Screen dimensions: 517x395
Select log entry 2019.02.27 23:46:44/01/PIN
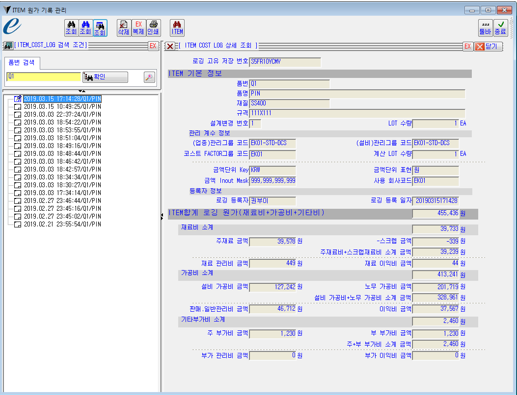[x=62, y=201]
